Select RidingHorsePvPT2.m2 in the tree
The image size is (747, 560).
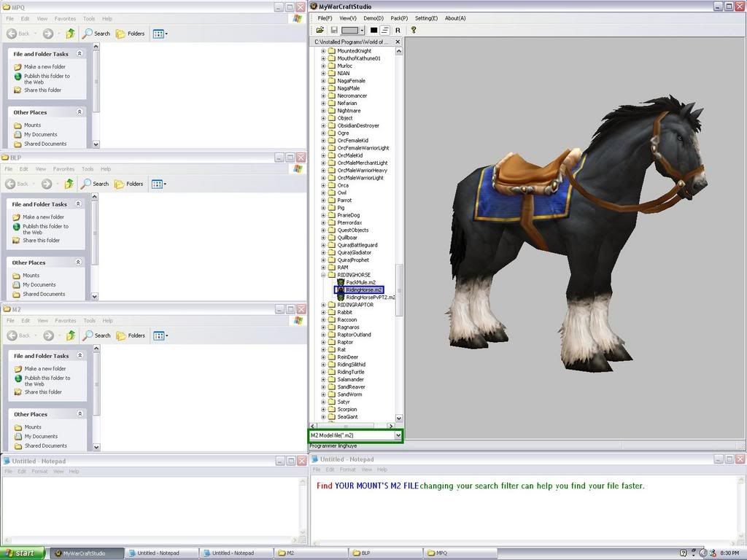(x=370, y=297)
